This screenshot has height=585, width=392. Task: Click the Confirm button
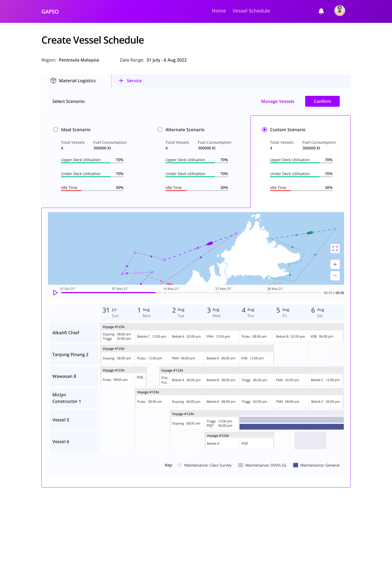(322, 101)
